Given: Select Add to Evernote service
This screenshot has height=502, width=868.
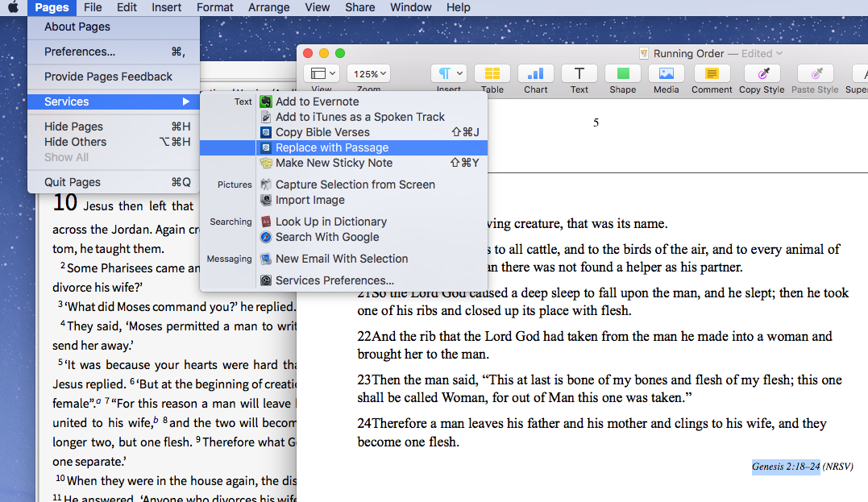Looking at the screenshot, I should pos(344,102).
